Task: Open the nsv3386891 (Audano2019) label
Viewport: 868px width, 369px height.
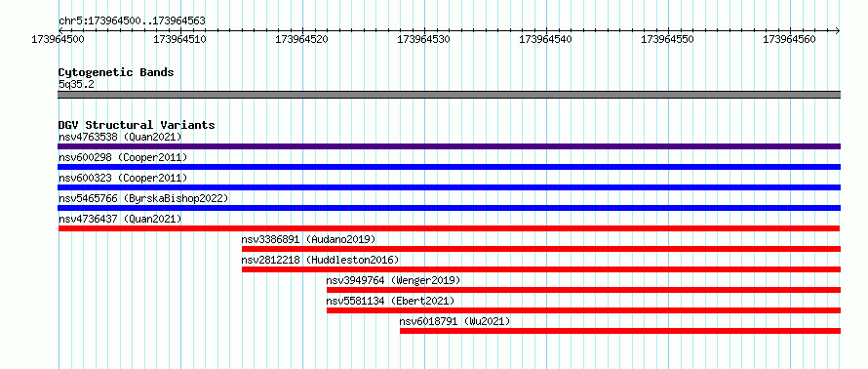Action: 308,239
